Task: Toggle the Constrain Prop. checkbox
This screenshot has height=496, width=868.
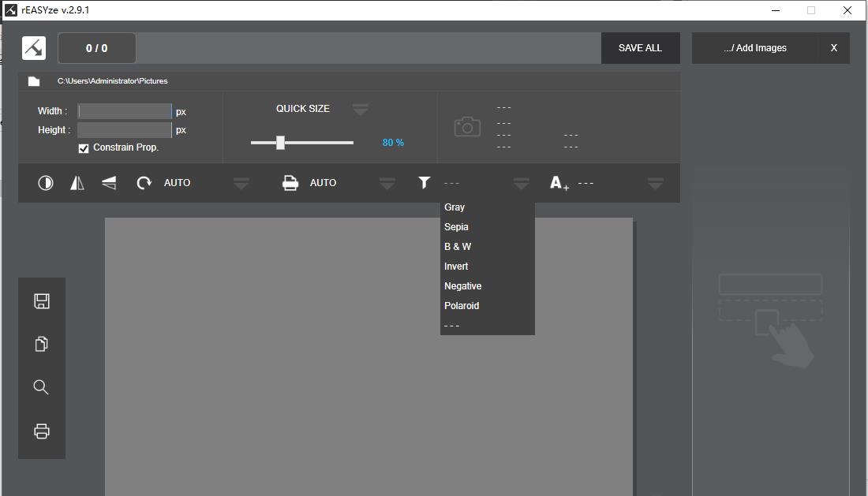Action: [x=84, y=148]
